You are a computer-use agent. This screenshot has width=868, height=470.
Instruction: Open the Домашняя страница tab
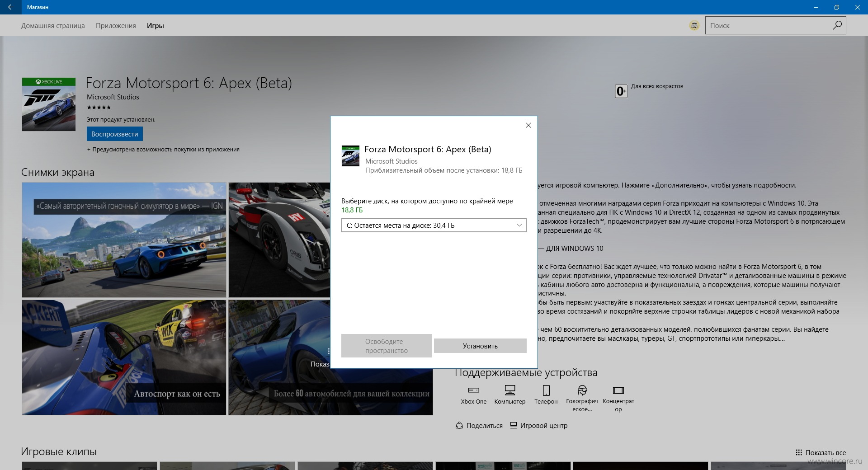[53, 26]
